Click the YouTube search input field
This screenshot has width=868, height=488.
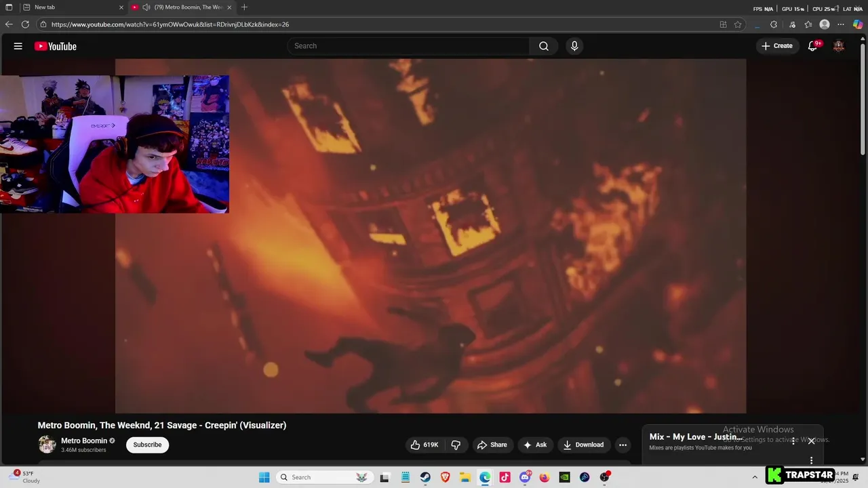[x=408, y=46]
